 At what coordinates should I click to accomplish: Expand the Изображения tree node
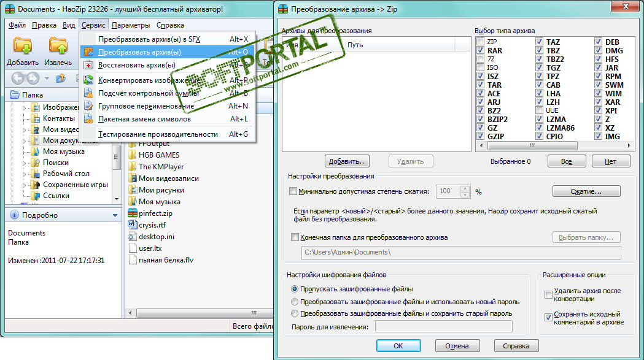(x=24, y=108)
